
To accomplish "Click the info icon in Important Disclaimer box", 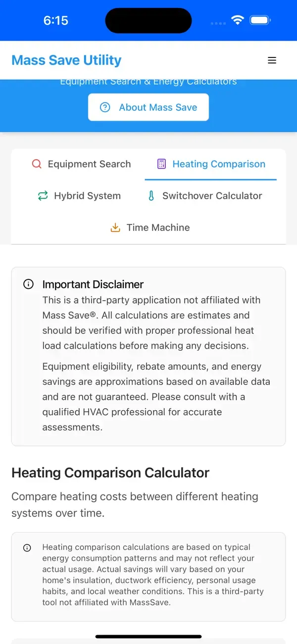I will 28,284.
